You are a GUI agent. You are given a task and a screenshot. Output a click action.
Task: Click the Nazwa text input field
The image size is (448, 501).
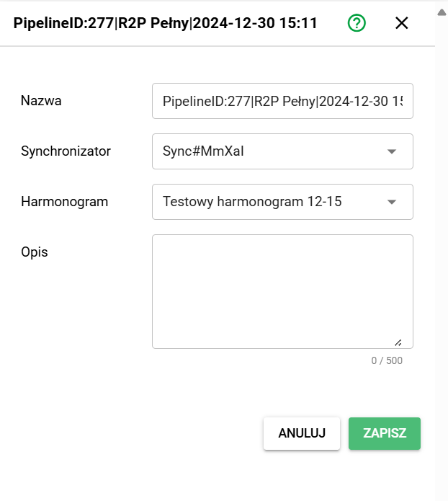(x=282, y=101)
